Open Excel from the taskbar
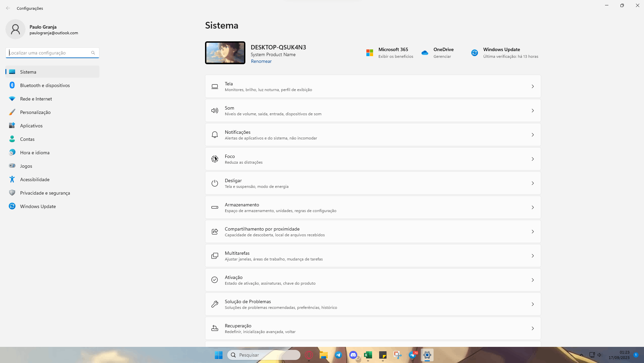Image resolution: width=644 pixels, height=363 pixels. tap(368, 355)
